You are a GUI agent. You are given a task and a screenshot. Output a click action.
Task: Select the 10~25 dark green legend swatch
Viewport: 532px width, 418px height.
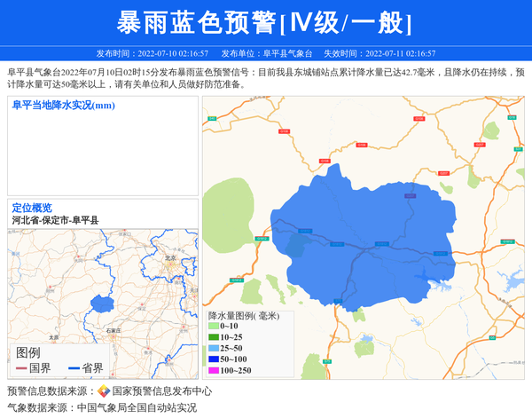tap(213, 337)
